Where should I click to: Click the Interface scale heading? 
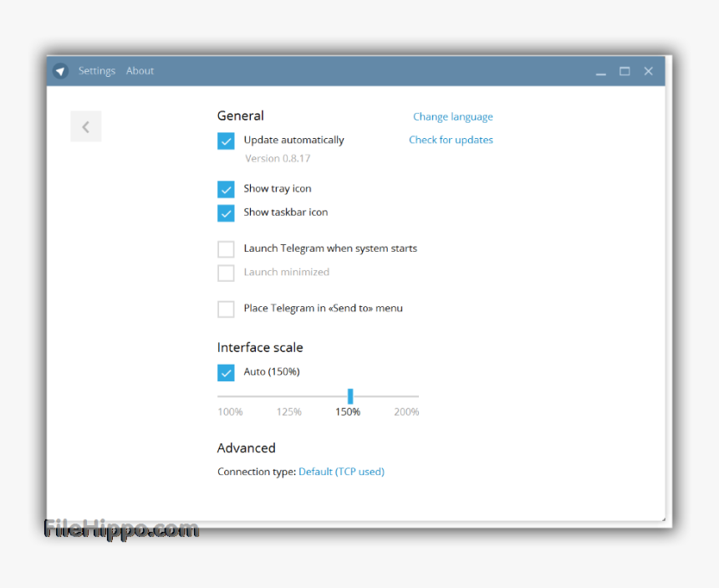pos(260,347)
